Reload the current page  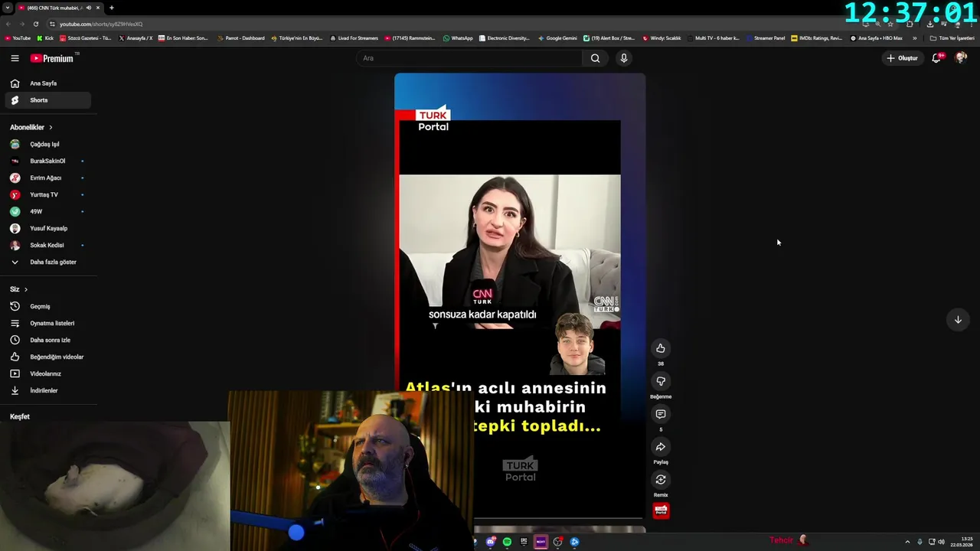35,24
